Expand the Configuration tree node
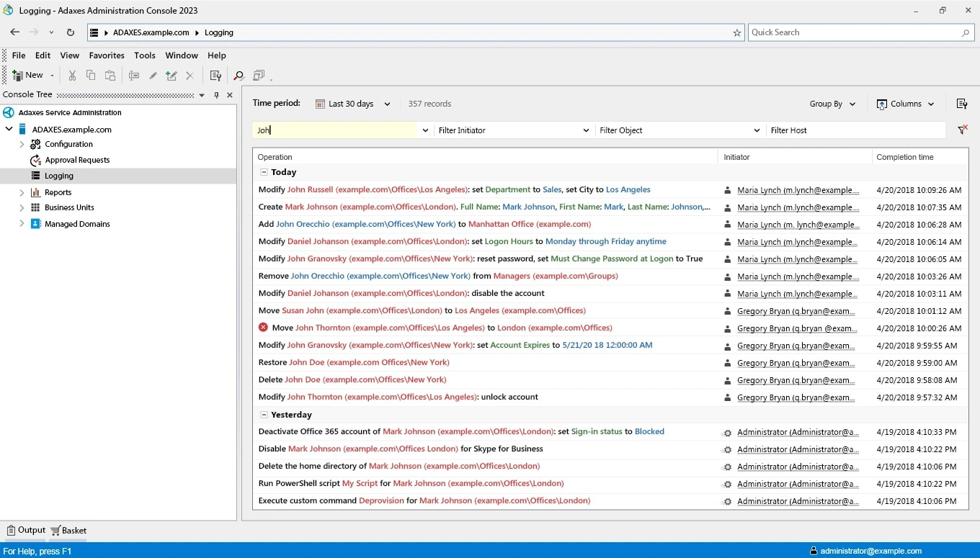Screen dimensions: 980x558 pyautogui.click(x=22, y=144)
